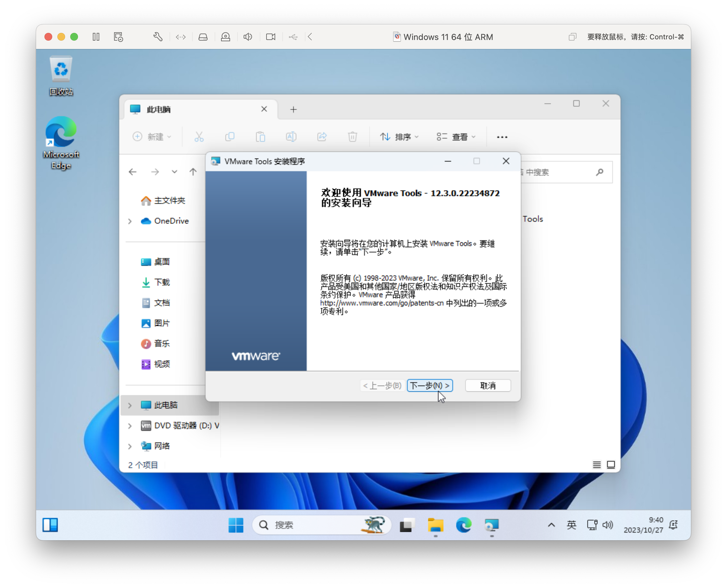727x588 pixels.
Task: Open VM settings wrench icon
Action: [158, 37]
